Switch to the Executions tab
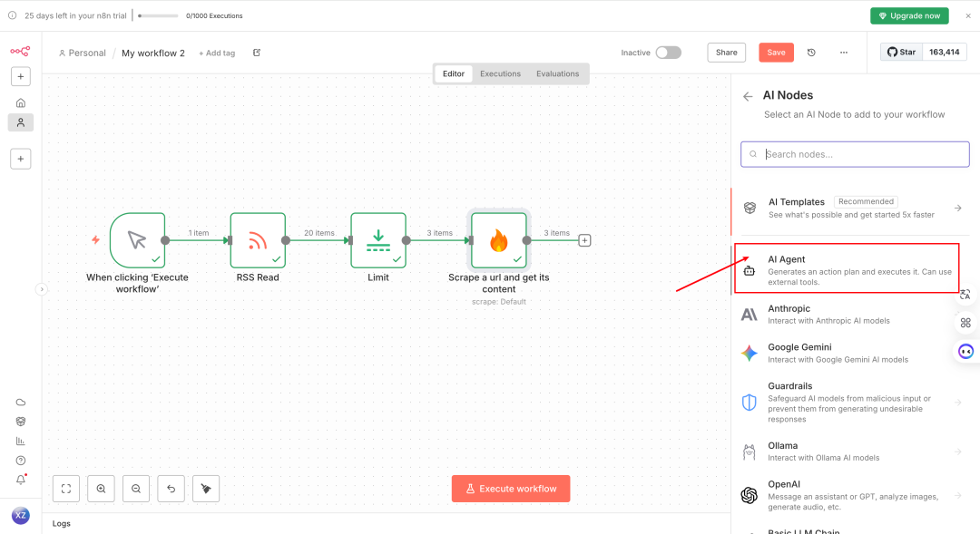Image resolution: width=980 pixels, height=534 pixels. (x=500, y=73)
